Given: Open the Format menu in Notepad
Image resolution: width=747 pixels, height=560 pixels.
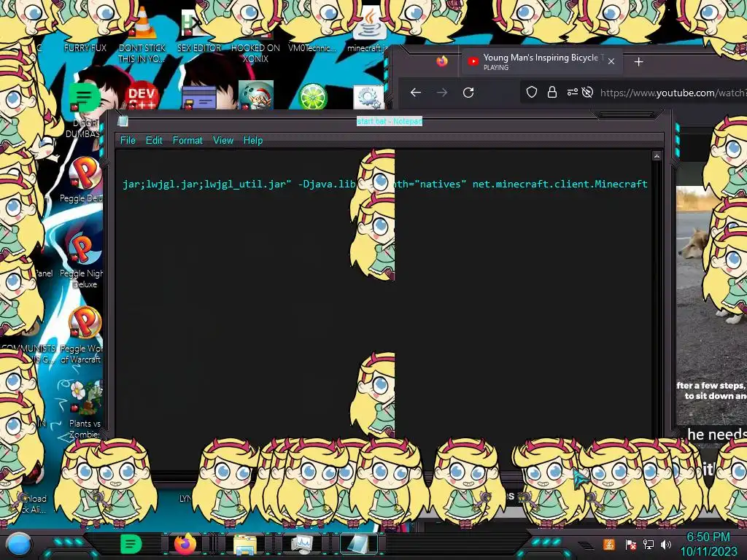Looking at the screenshot, I should [x=187, y=141].
